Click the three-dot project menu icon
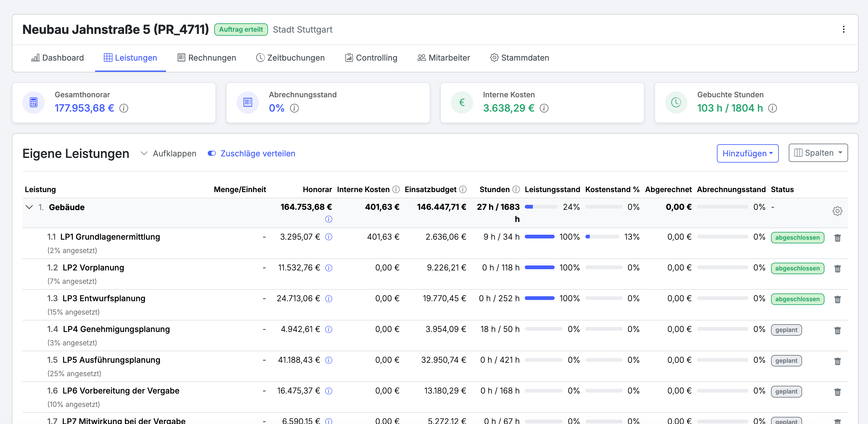 (x=843, y=29)
